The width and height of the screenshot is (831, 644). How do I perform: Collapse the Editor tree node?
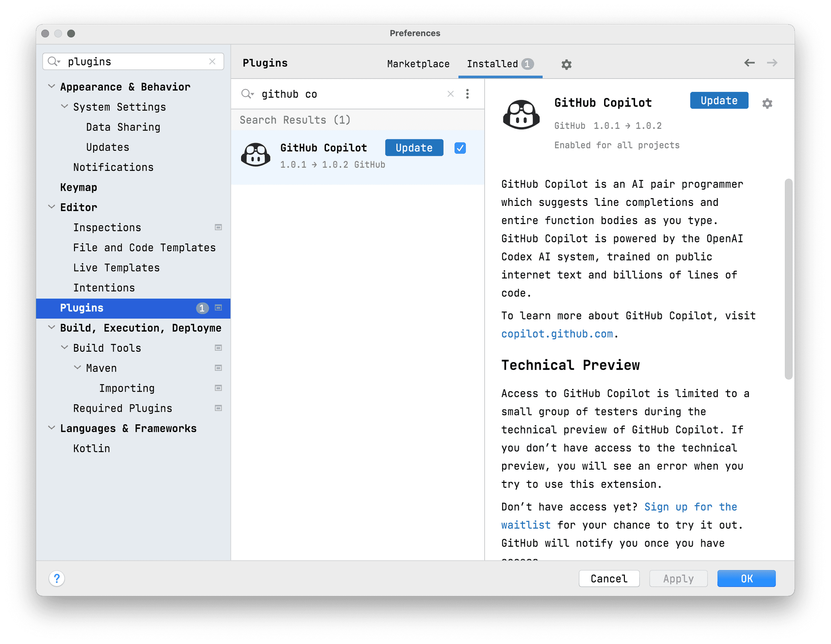[x=52, y=207]
